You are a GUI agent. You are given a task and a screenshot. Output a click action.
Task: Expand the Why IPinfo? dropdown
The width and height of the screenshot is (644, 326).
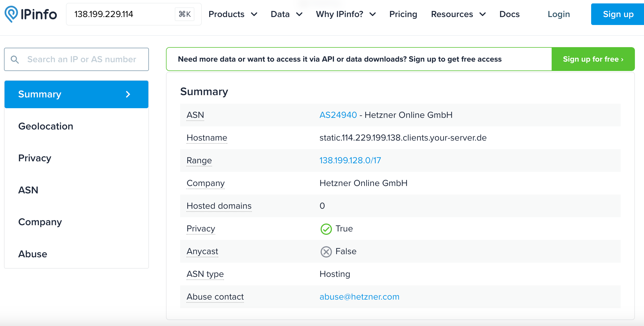(346, 14)
